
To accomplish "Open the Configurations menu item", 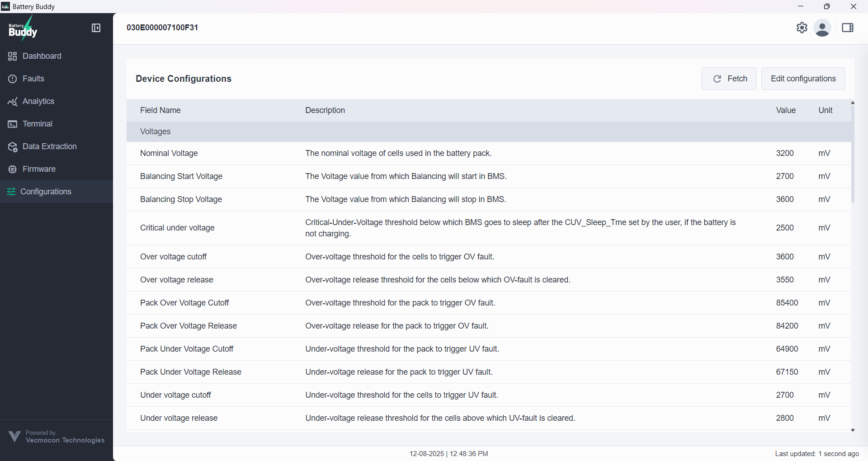I will (x=46, y=192).
